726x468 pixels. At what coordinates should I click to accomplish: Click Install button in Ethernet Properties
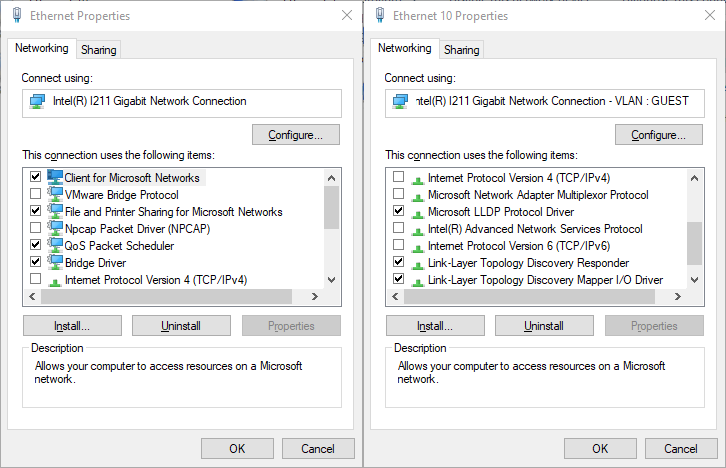pos(72,326)
